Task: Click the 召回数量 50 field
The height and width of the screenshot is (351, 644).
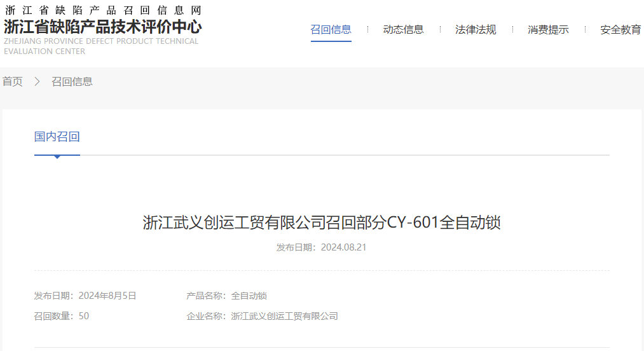Action: click(x=61, y=316)
